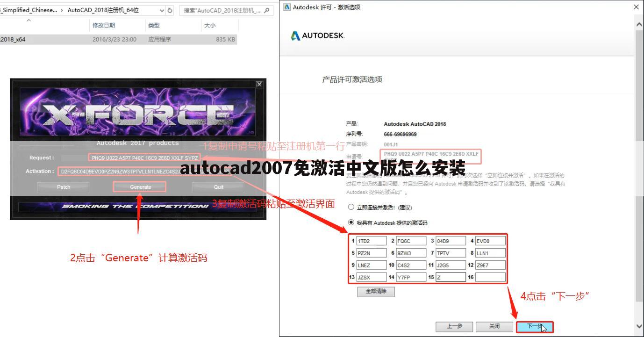The image size is (644, 337).
Task: Open Explorer address path dropdown arrow
Action: point(162,10)
